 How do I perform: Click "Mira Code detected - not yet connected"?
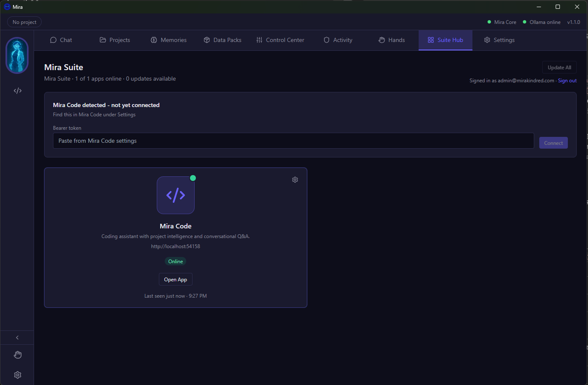[106, 105]
